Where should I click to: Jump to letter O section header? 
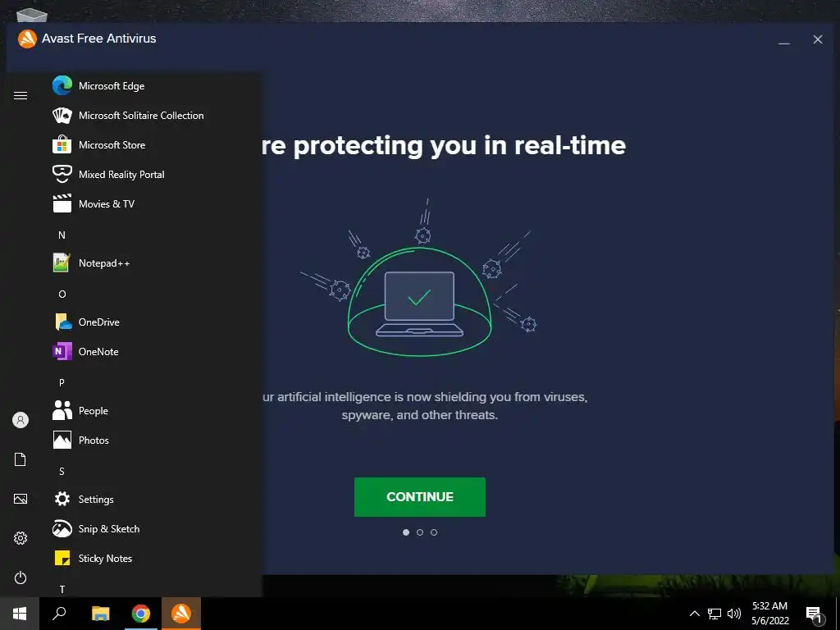[62, 294]
